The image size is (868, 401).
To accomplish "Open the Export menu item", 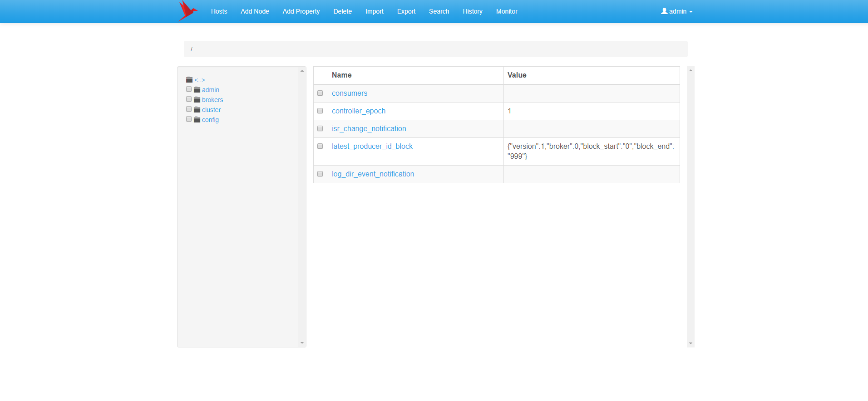I will 406,11.
